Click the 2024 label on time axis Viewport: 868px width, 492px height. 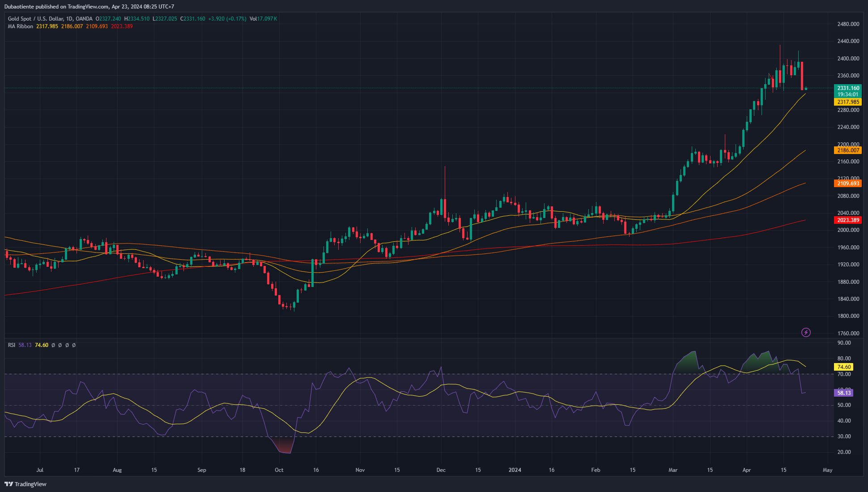[x=515, y=470]
